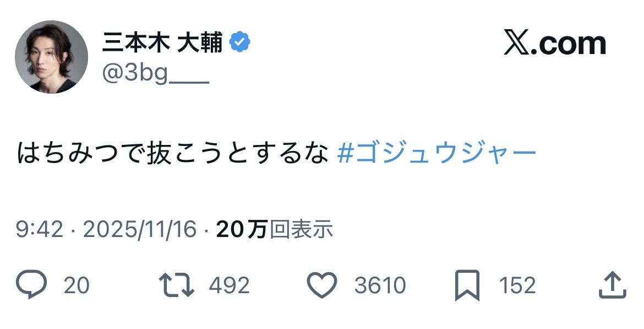644x329 pixels.
Task: Click the repost arrows icon
Action: [x=176, y=286]
